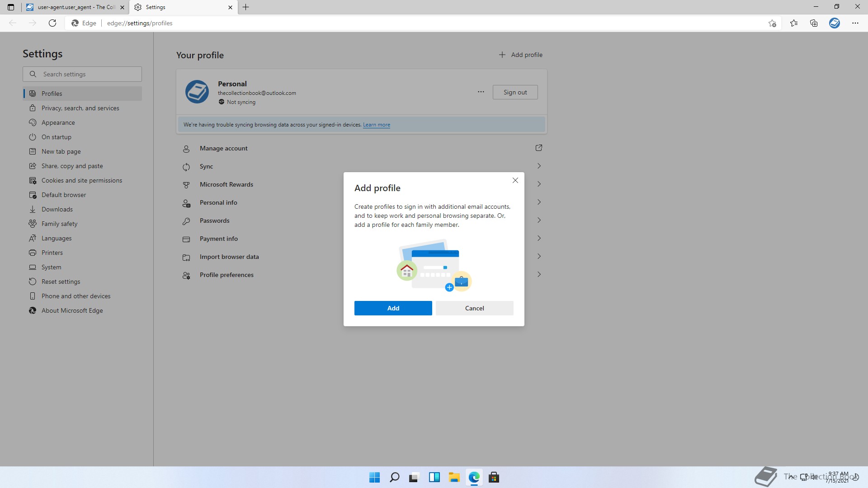The height and width of the screenshot is (488, 868).
Task: Refresh the page with reload button
Action: (52, 23)
